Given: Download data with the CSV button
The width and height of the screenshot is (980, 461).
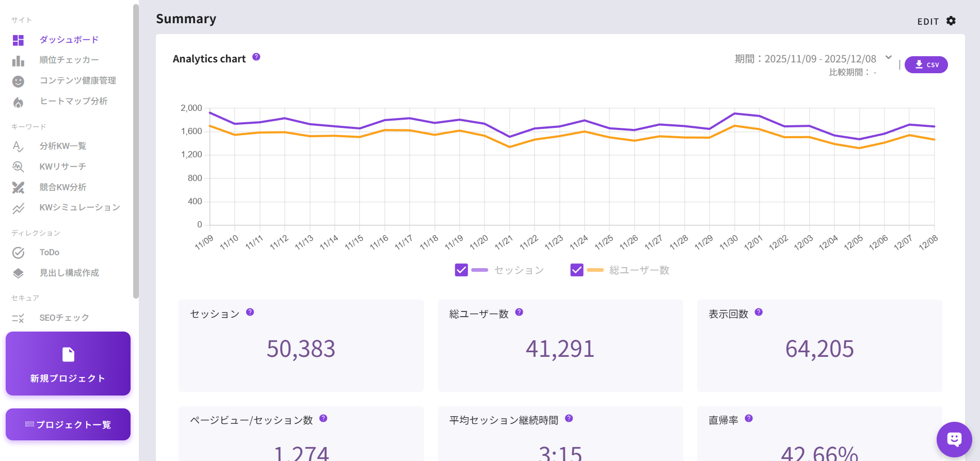Looking at the screenshot, I should [x=926, y=64].
